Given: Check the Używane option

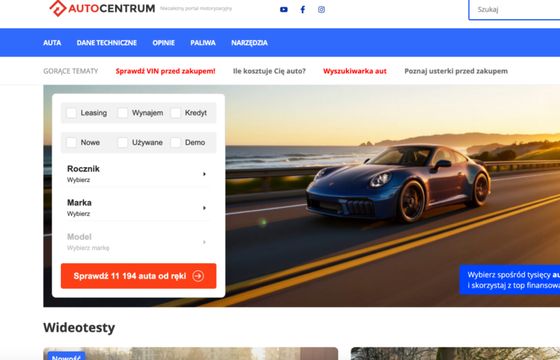Looking at the screenshot, I should coord(123,142).
